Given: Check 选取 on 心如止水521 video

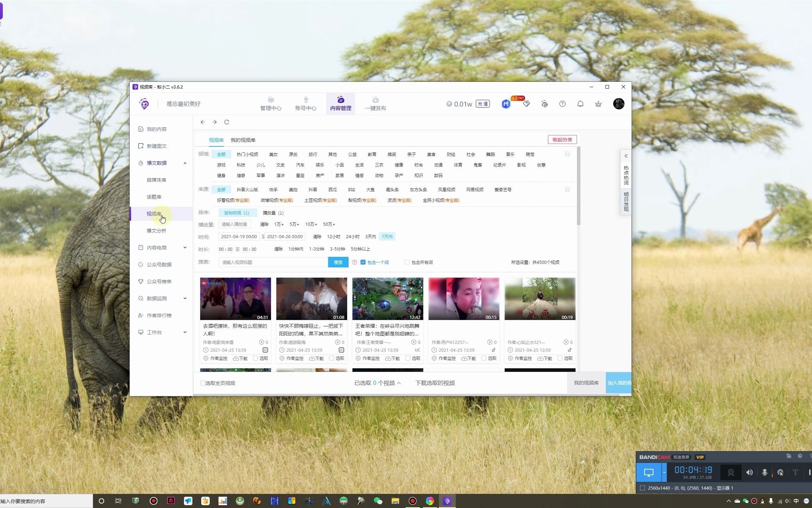Looking at the screenshot, I should point(560,358).
